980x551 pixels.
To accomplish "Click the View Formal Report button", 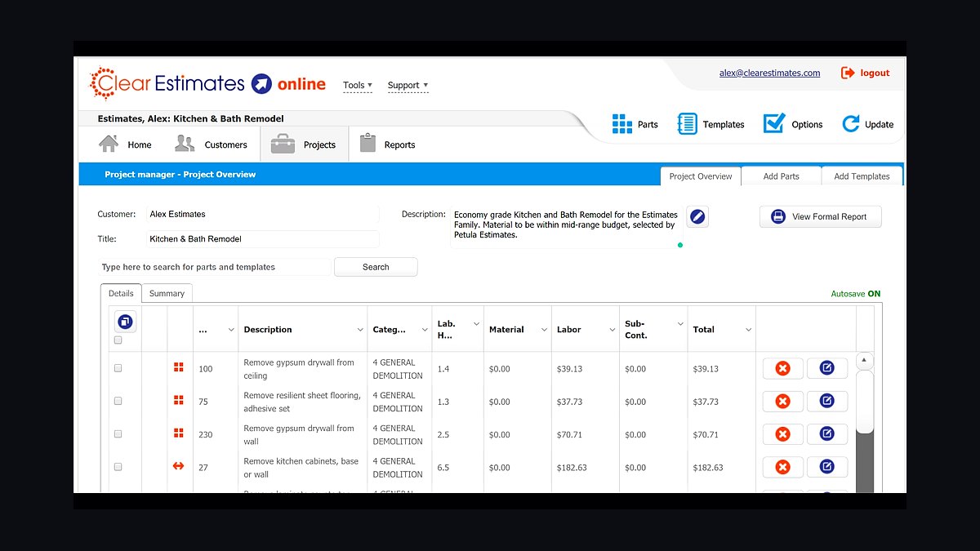I will coord(821,216).
